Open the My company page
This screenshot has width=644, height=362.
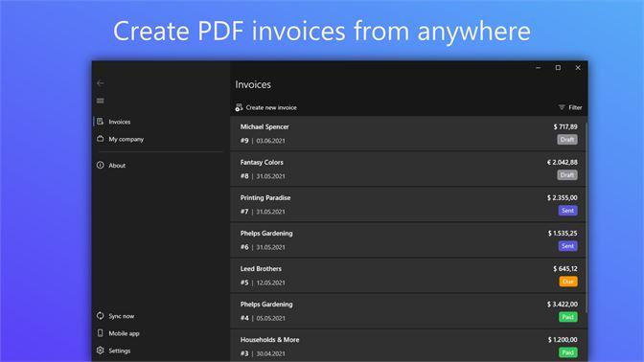[126, 139]
